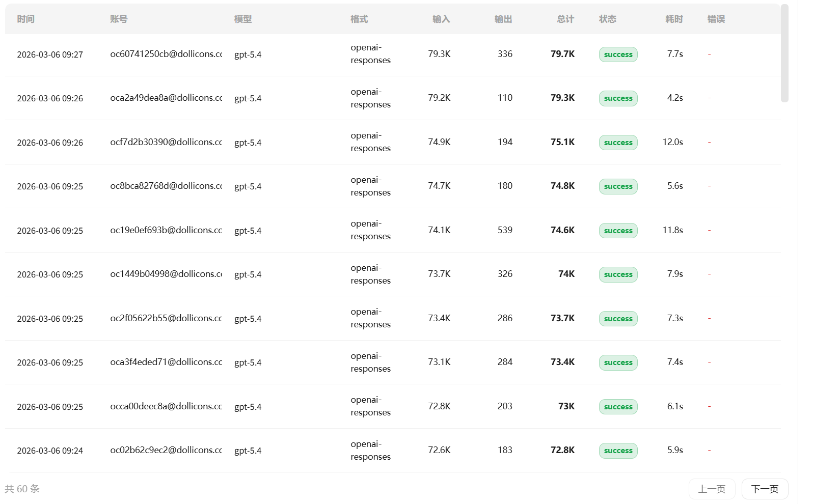This screenshot has height=504, width=814.
Task: Select account oc60741250cb@dollicons row
Action: (x=393, y=54)
